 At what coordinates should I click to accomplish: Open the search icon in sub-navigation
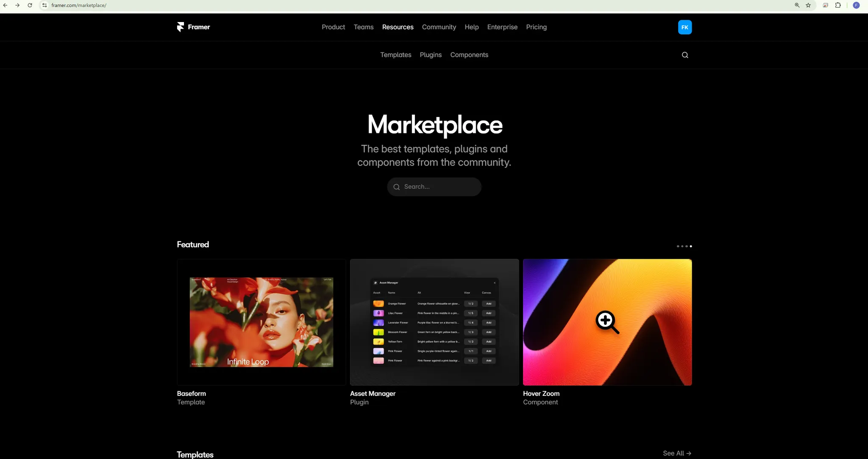click(x=685, y=55)
